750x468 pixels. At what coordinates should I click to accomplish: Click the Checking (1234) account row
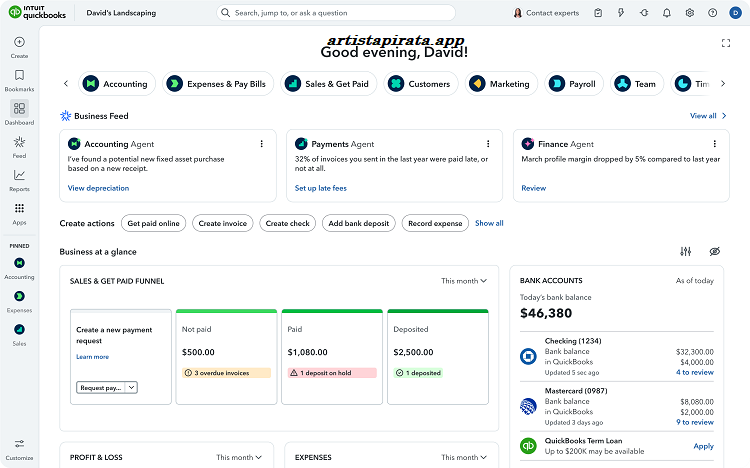pyautogui.click(x=617, y=357)
